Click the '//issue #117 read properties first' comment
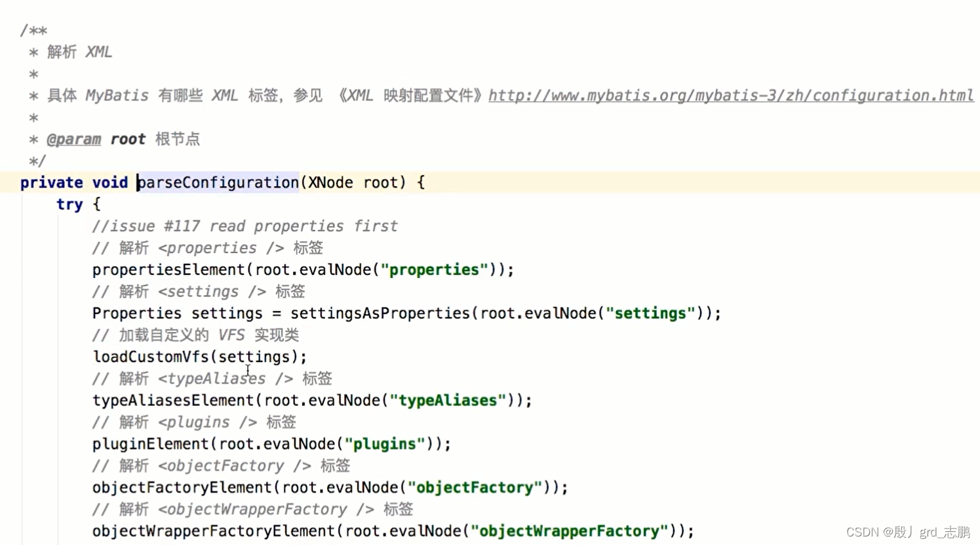 245,226
